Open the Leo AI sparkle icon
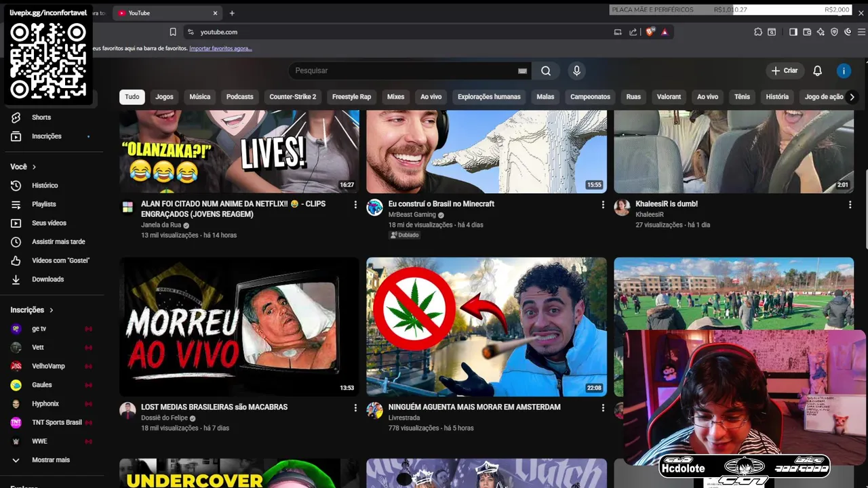The height and width of the screenshot is (488, 868). [x=821, y=32]
